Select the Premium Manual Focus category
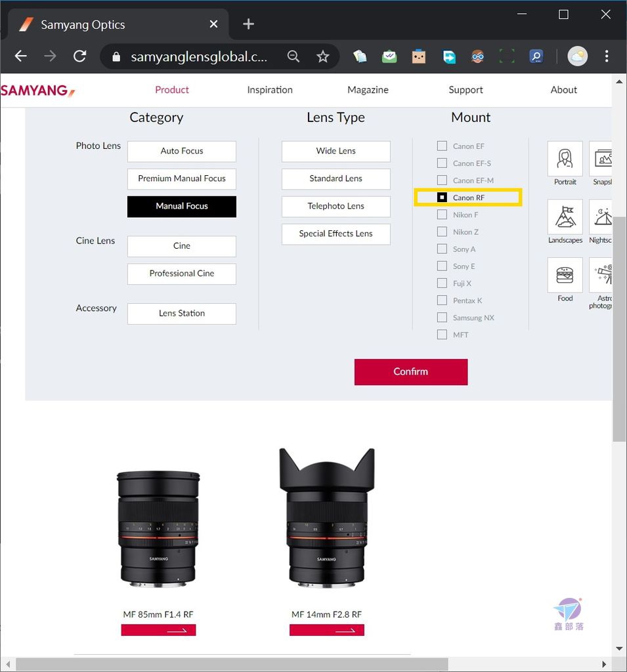627x672 pixels. coord(182,178)
